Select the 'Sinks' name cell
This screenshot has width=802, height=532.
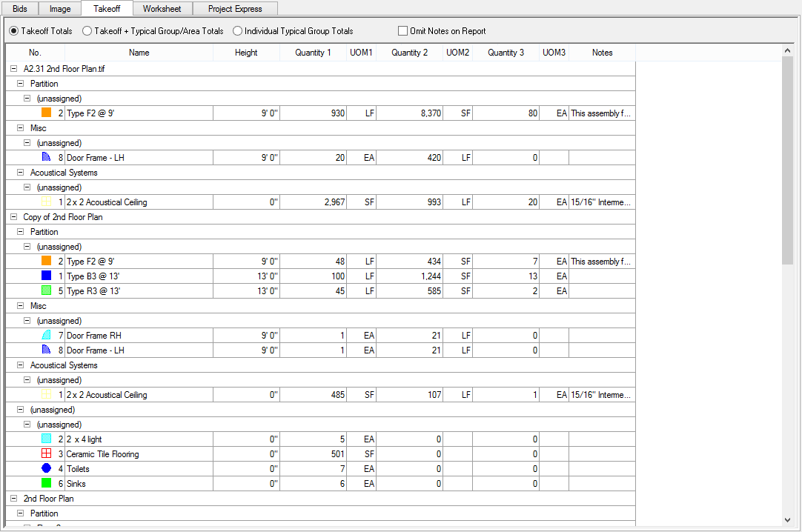[139, 483]
